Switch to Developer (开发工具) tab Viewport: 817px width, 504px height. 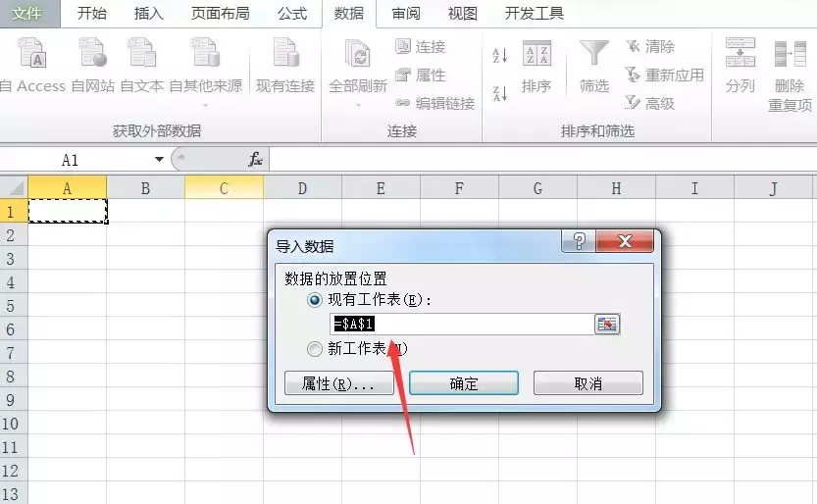pyautogui.click(x=535, y=14)
